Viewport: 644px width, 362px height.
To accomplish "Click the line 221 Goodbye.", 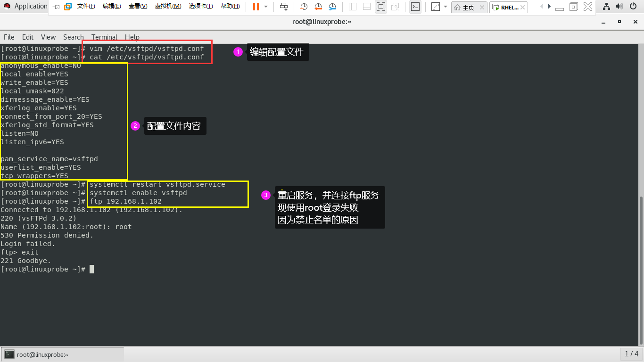I will coord(26,261).
